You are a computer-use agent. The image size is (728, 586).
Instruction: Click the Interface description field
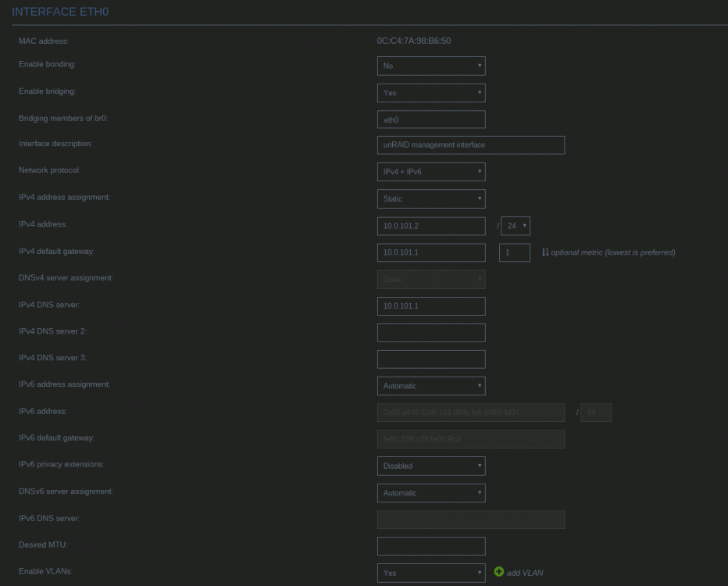point(471,145)
